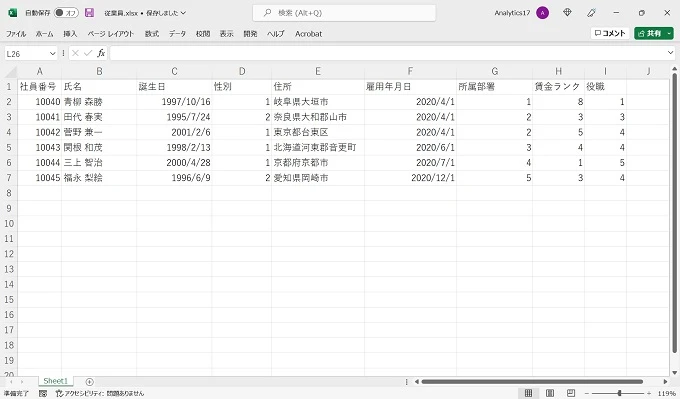Screen dimensions: 680x399
Task: Click the select-all corner triangle
Action: pyautogui.click(x=10, y=72)
